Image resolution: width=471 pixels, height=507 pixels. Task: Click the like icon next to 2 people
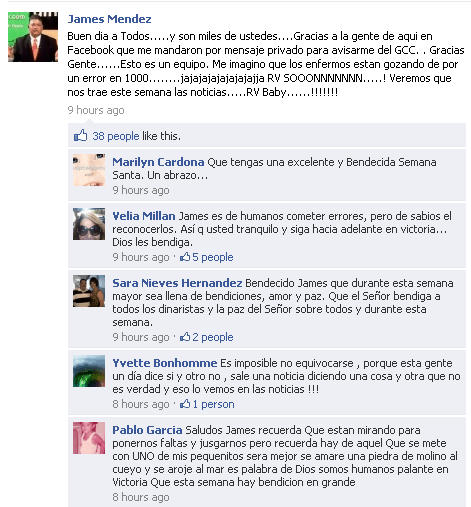185,337
